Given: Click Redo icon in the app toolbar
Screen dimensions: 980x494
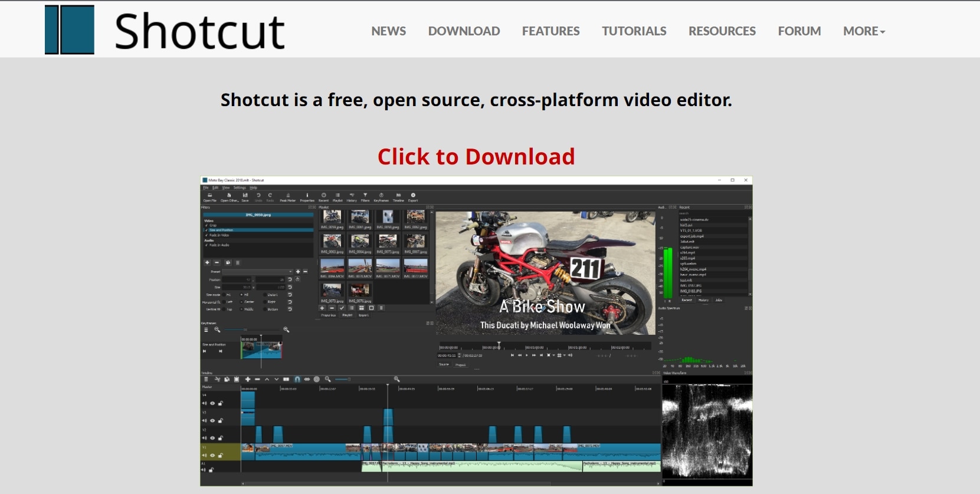Looking at the screenshot, I should coord(270,197).
